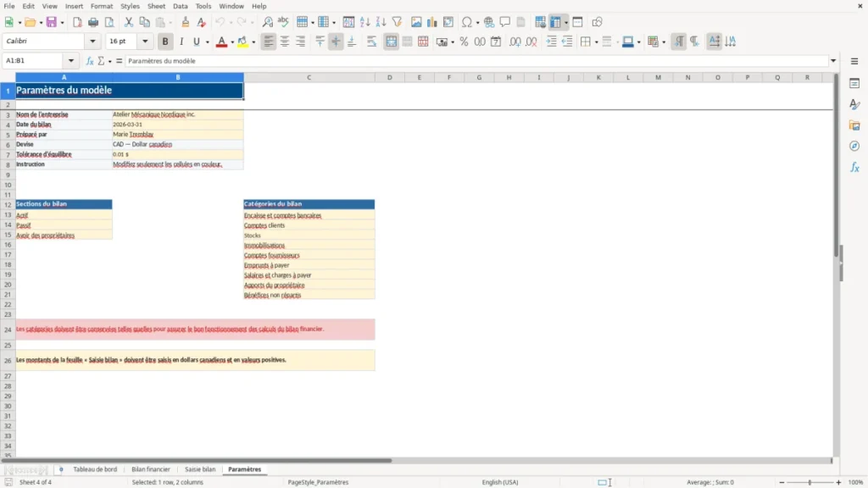Click the AutoFilter funnel icon
Image resolution: width=868 pixels, height=488 pixels.
click(397, 22)
